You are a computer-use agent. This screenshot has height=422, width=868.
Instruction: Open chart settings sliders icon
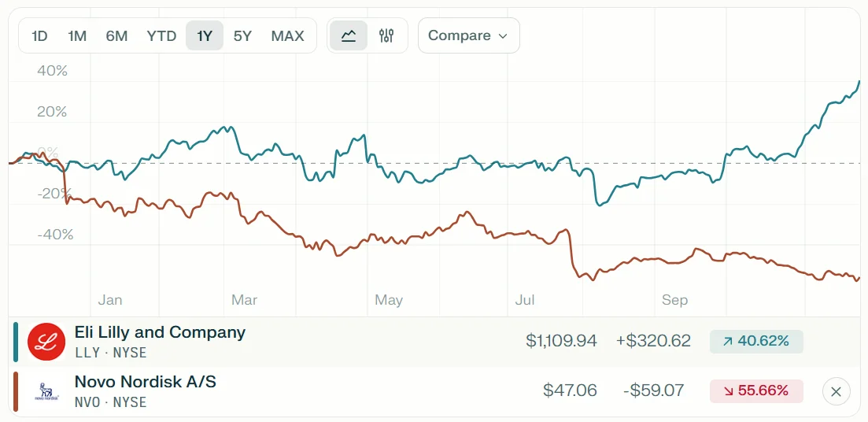(x=386, y=35)
